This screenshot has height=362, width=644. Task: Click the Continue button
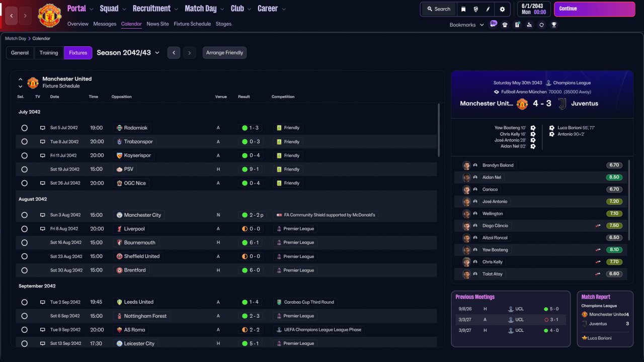(594, 9)
